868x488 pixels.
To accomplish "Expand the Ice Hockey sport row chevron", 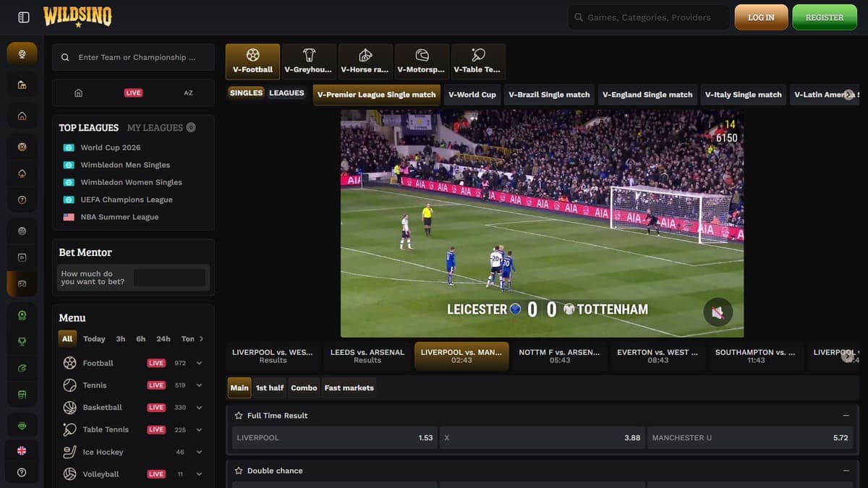I will pos(199,452).
